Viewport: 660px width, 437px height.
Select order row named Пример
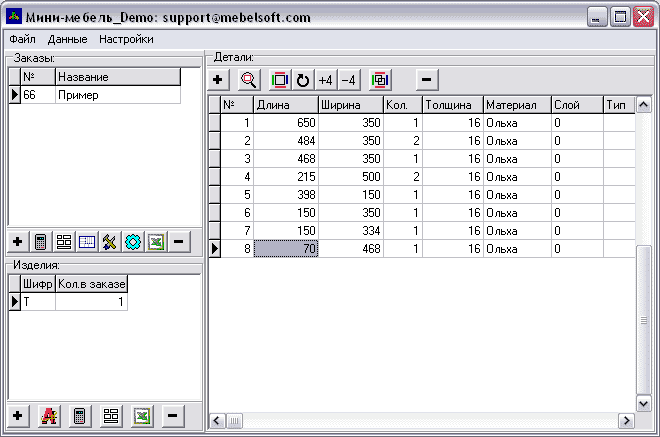pyautogui.click(x=117, y=95)
